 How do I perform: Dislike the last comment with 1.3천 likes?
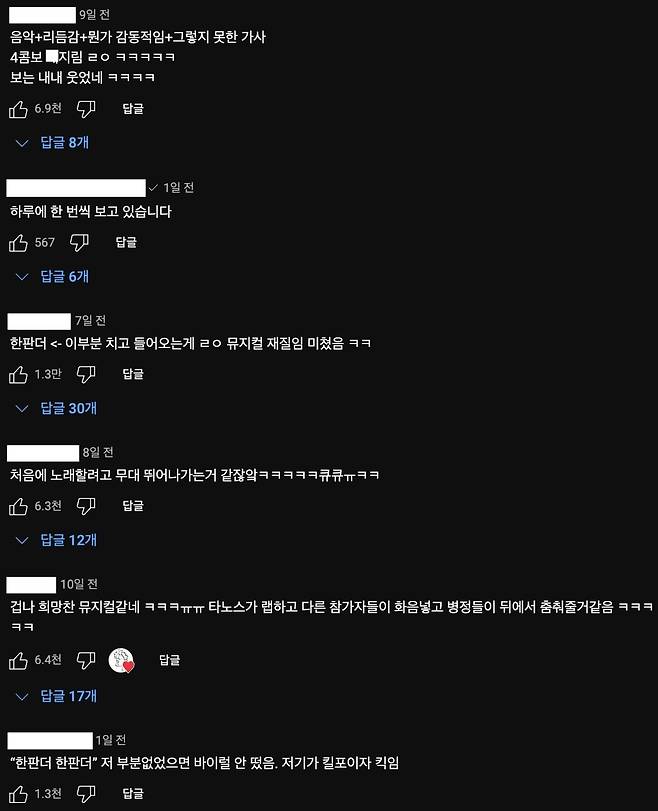click(86, 794)
